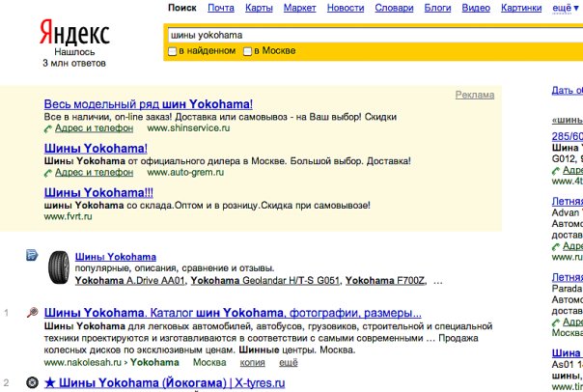Click the Реклама label link

(x=475, y=95)
